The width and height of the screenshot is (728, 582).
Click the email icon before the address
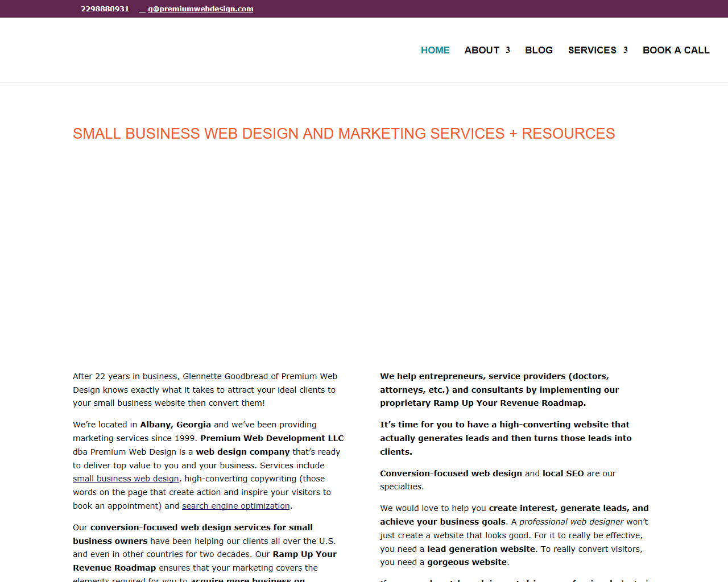click(142, 9)
